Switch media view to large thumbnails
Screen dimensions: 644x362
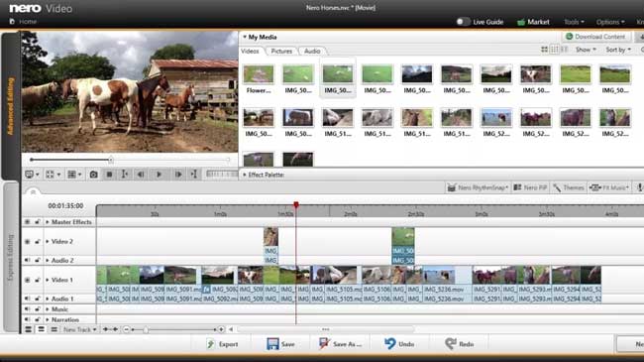[545, 50]
